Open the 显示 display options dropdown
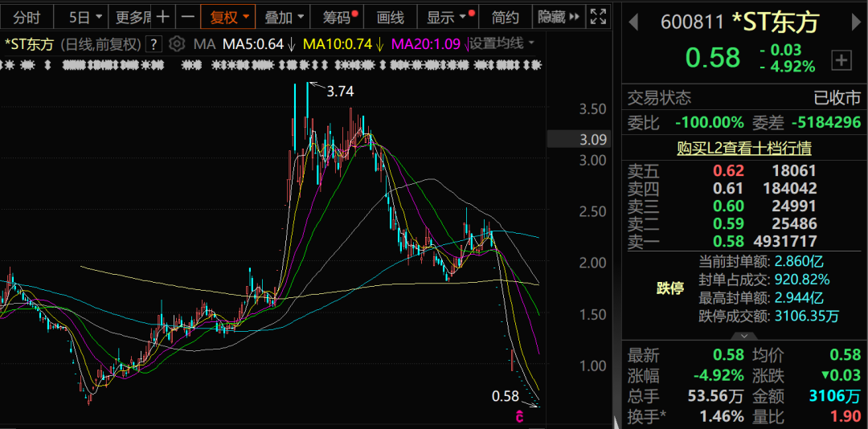The height and width of the screenshot is (429, 868). tap(446, 17)
